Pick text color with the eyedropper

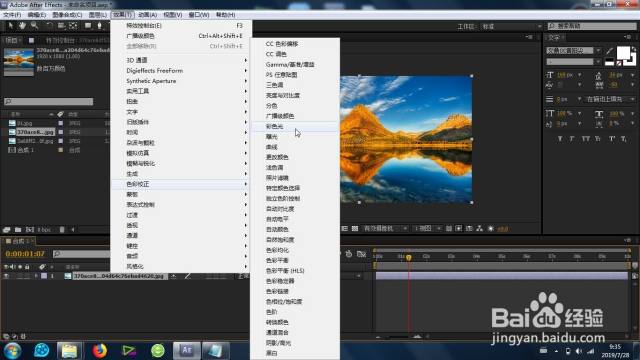pos(609,51)
